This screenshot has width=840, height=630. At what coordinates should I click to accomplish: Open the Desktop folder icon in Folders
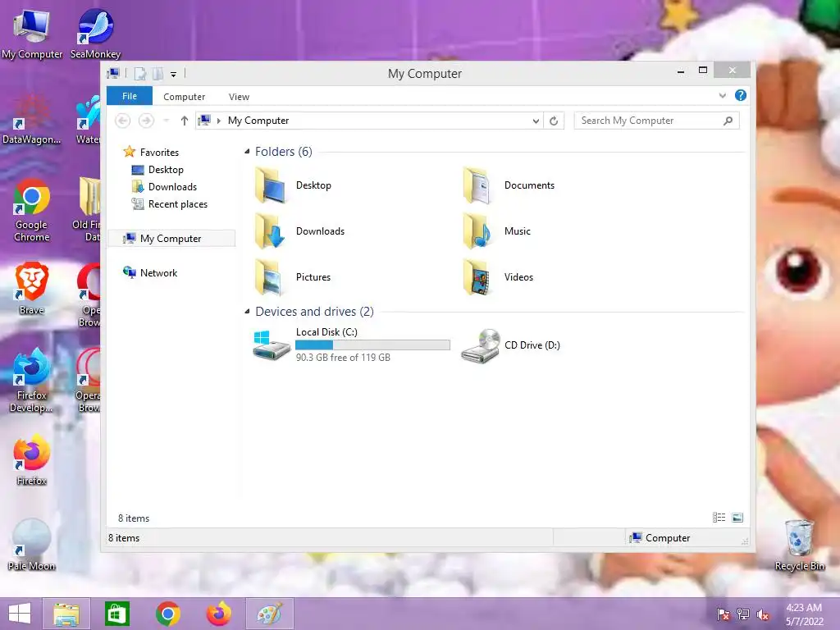coord(271,185)
